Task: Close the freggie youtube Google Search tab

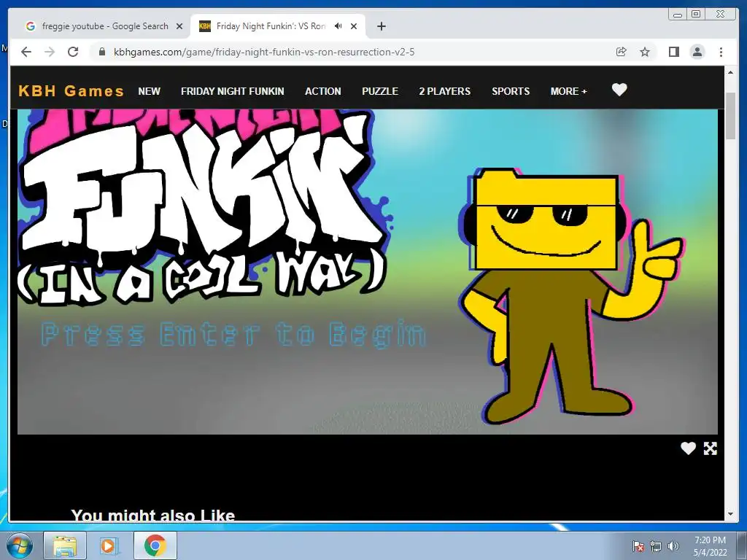Action: pyautogui.click(x=179, y=26)
